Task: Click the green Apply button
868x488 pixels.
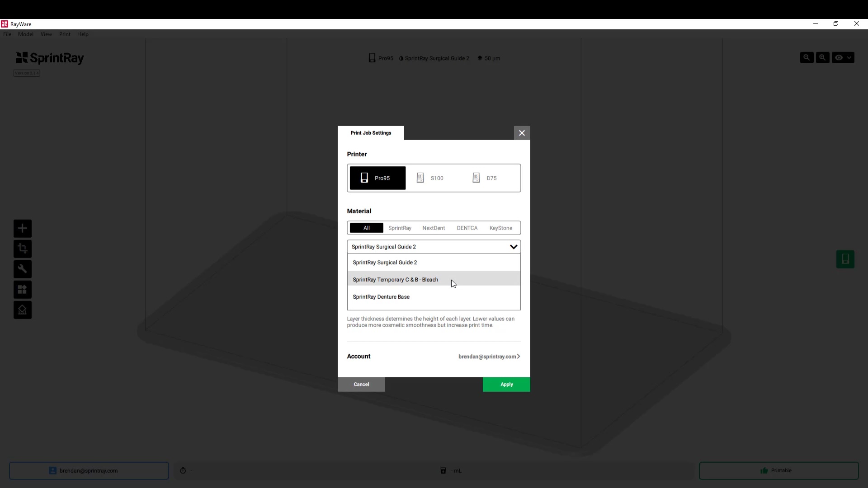Action: pyautogui.click(x=506, y=385)
